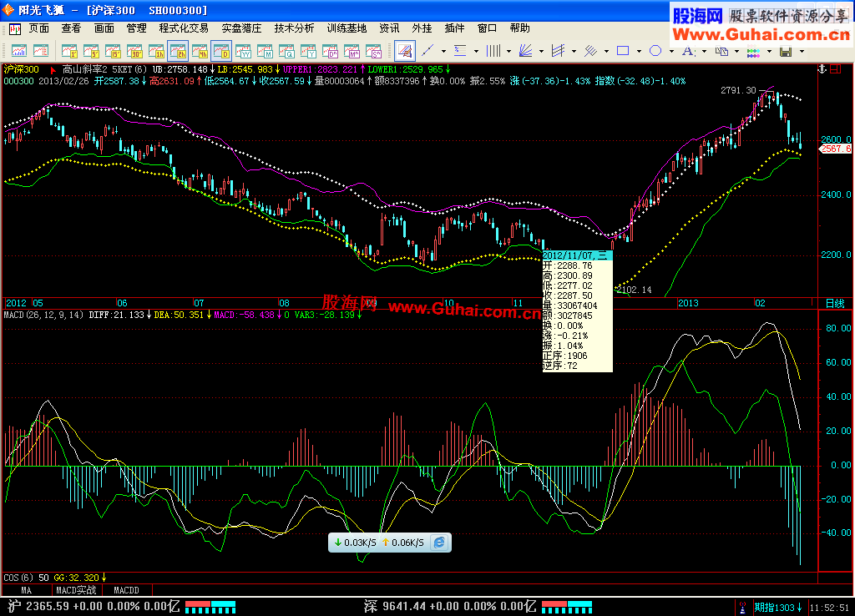Open dropdown arrow next to text tool
Image resolution: width=855 pixels, height=616 pixels.
tap(704, 51)
